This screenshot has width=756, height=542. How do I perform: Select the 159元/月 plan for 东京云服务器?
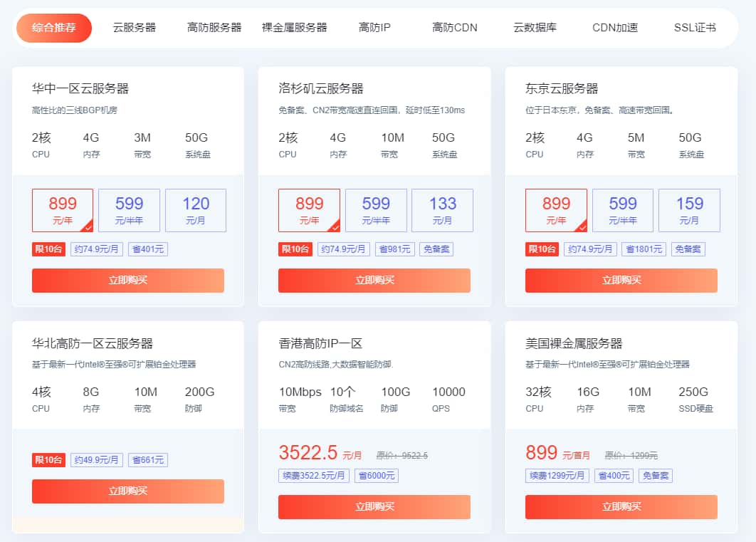tap(689, 210)
